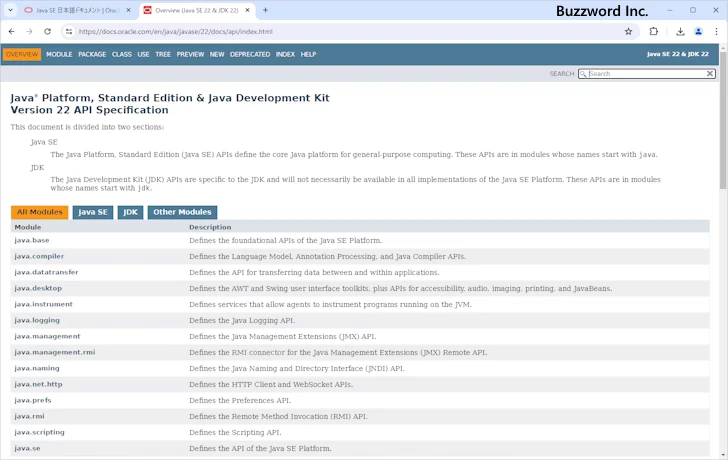Open the java.naming module link

pos(37,368)
